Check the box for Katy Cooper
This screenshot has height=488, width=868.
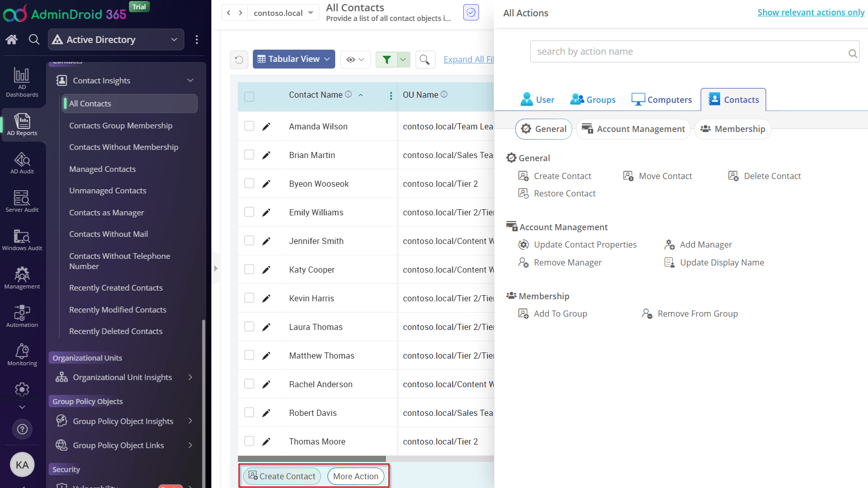pos(249,269)
